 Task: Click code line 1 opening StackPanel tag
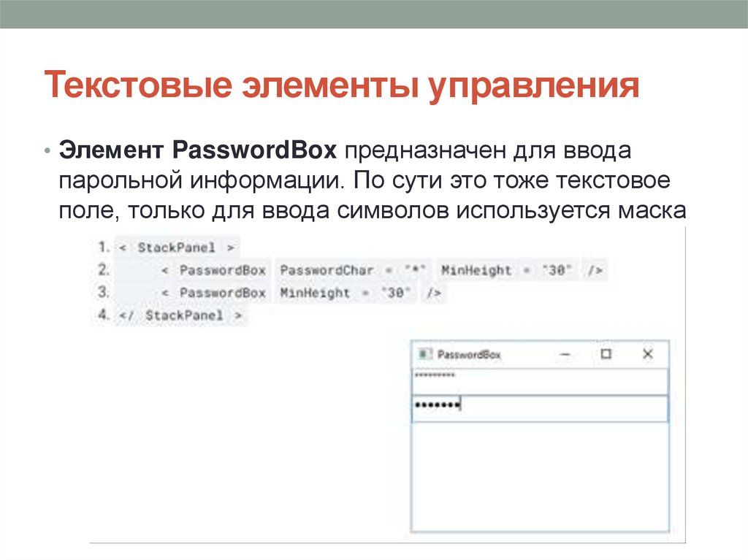[177, 248]
